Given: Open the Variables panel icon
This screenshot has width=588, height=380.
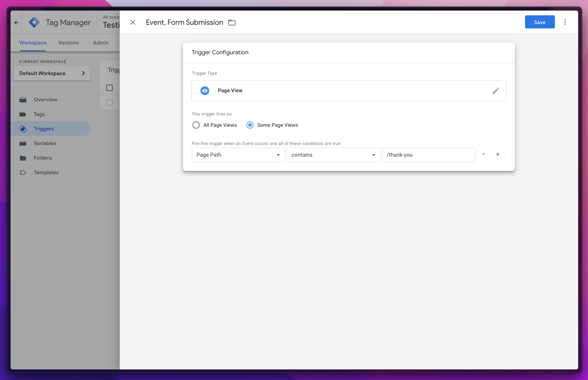Looking at the screenshot, I should 23,143.
